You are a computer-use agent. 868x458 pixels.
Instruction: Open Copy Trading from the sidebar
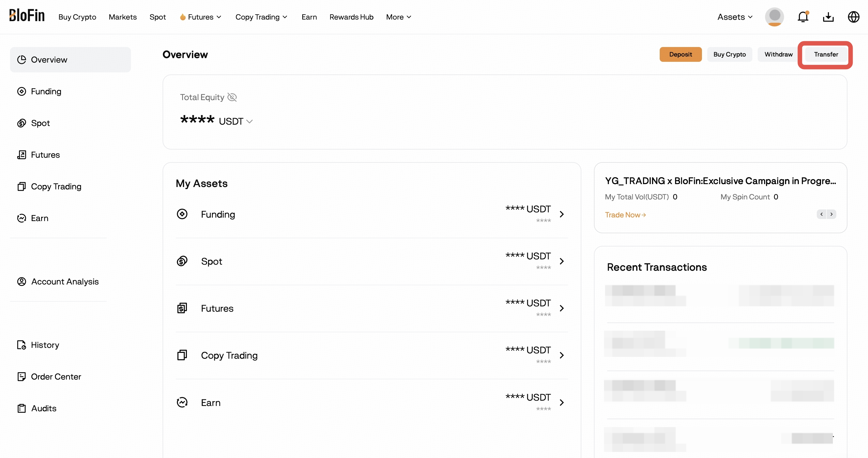pyautogui.click(x=56, y=186)
